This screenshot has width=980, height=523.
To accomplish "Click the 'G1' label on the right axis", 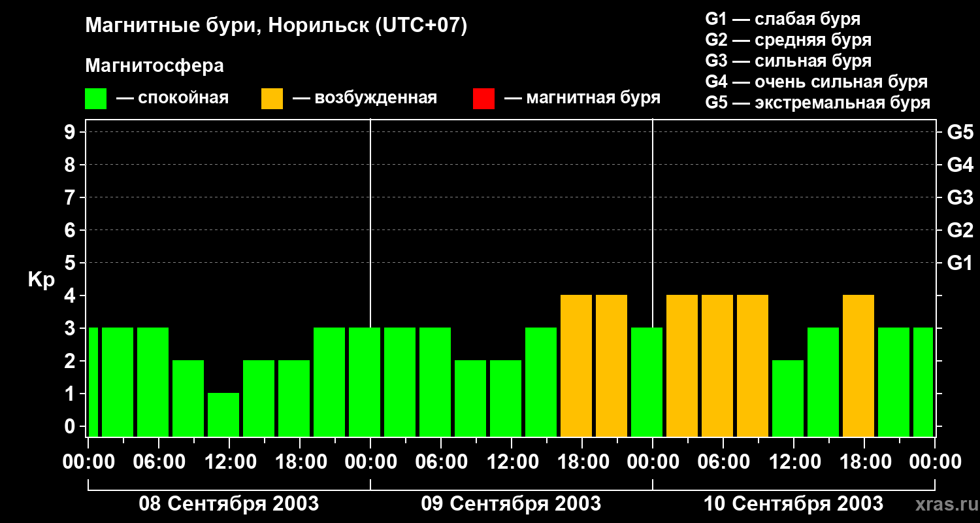I will click(960, 263).
